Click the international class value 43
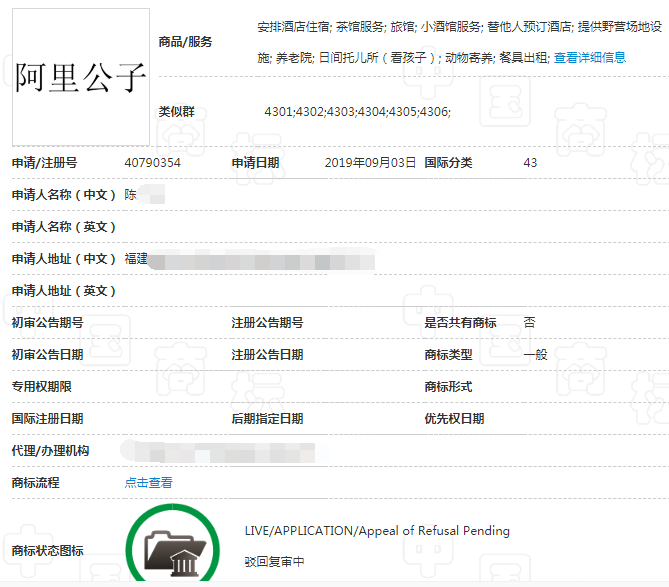 [530, 162]
